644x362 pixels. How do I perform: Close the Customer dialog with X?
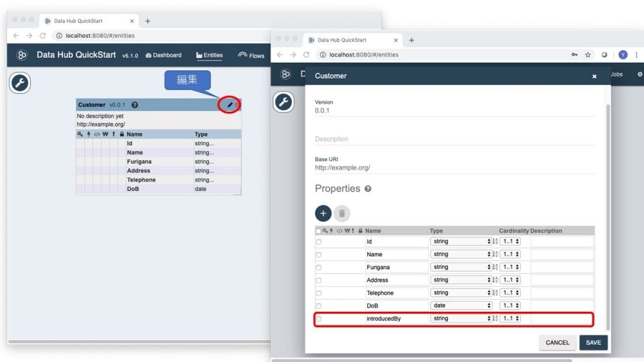coord(594,76)
